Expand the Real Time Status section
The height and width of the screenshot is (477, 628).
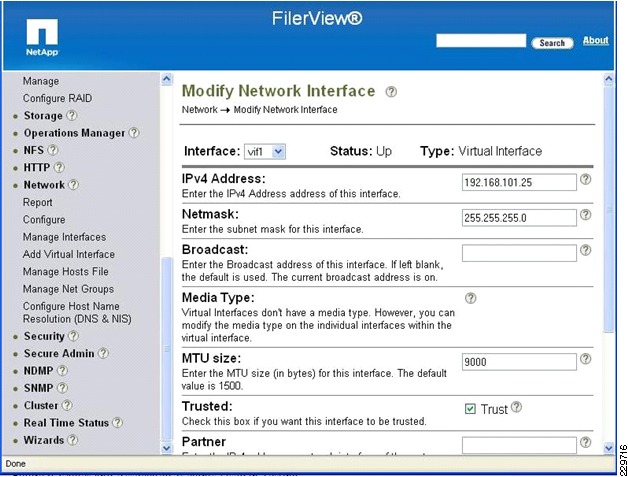point(66,423)
